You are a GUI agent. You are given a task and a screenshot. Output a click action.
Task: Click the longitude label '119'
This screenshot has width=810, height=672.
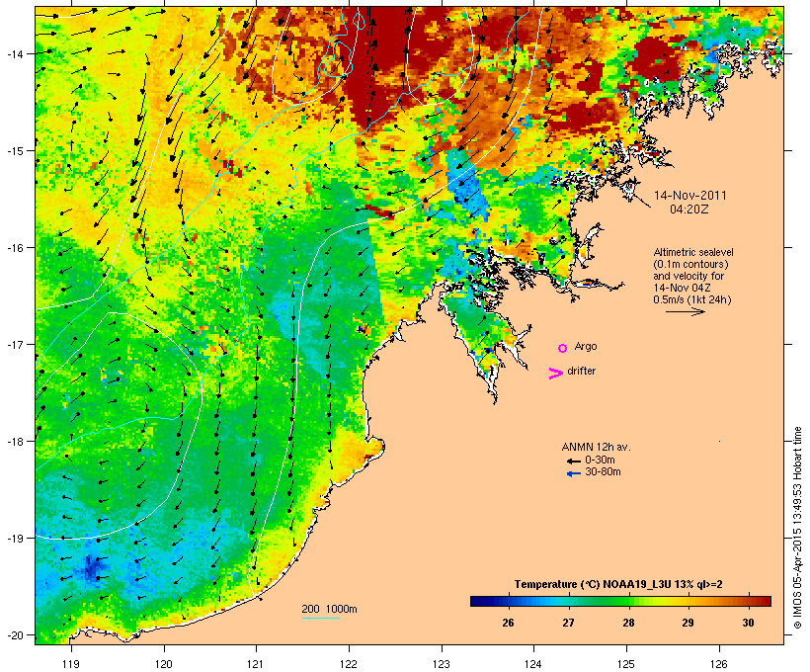(71, 664)
